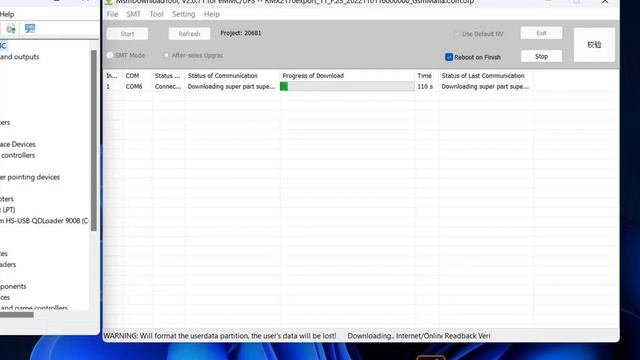This screenshot has width=640, height=360.
Task: Toggle Use Default NV checkbox
Action: tap(457, 34)
